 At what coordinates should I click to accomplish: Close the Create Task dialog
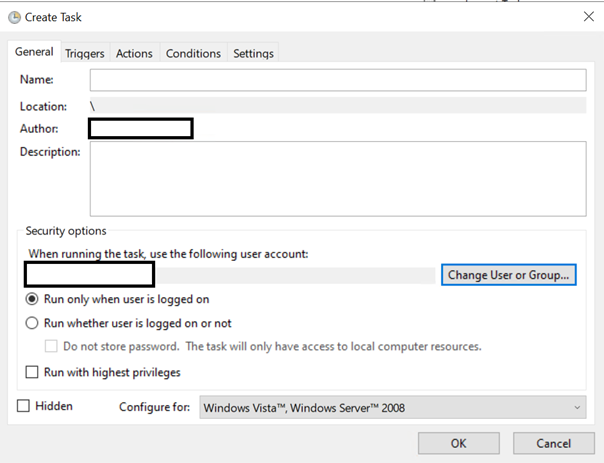(587, 16)
